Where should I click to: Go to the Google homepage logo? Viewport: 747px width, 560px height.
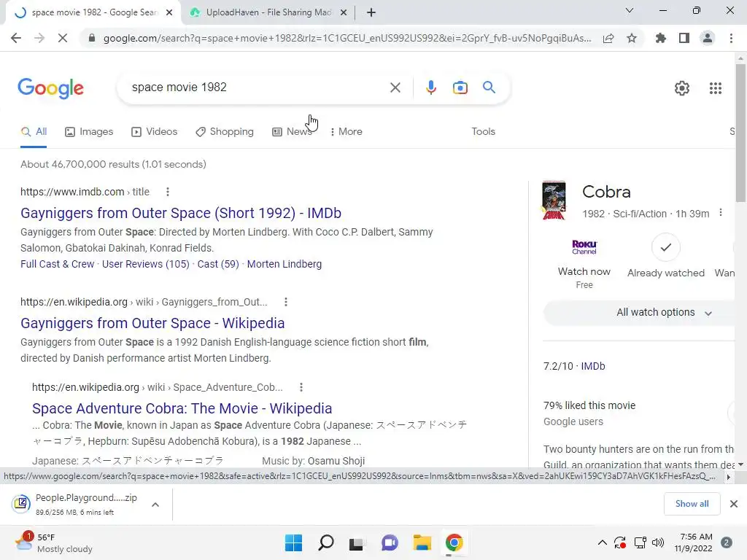click(x=50, y=88)
